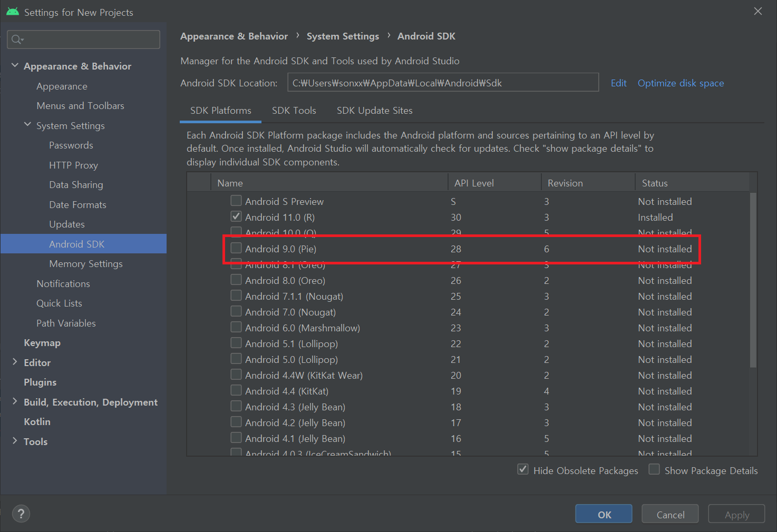Click Android 4.3 (Jelly Bean) row name
Screen dimensions: 777x532
[x=295, y=407]
